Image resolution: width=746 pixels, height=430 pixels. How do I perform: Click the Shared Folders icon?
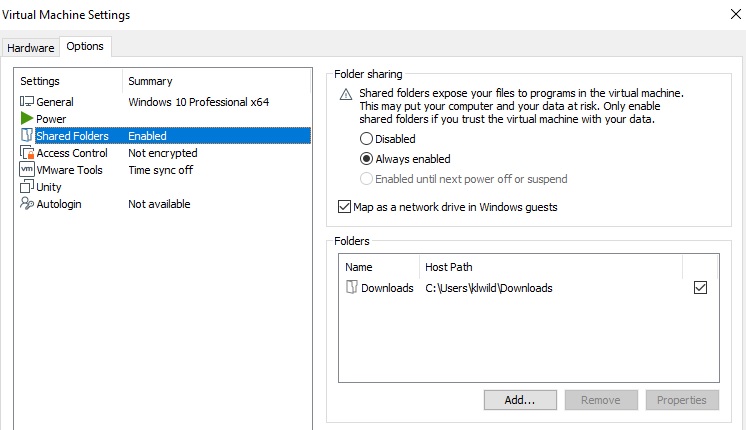(x=27, y=136)
